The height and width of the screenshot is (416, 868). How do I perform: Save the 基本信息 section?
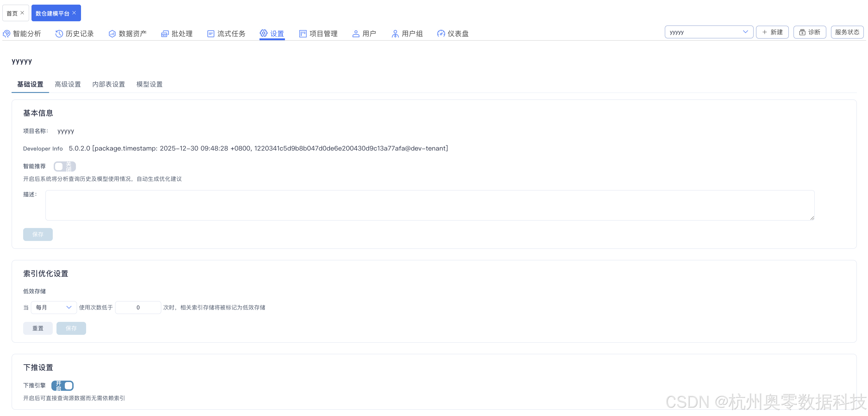click(x=38, y=234)
